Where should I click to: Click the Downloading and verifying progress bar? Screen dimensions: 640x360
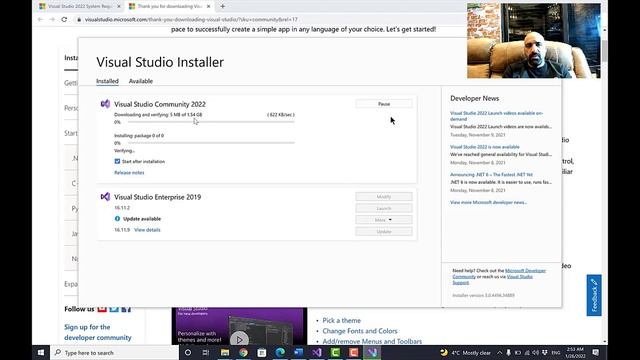[211, 122]
